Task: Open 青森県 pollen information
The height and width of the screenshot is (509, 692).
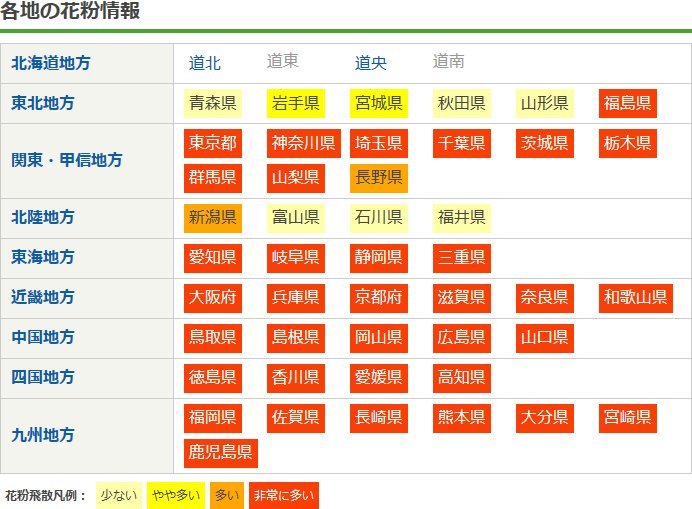Action: pos(213,103)
